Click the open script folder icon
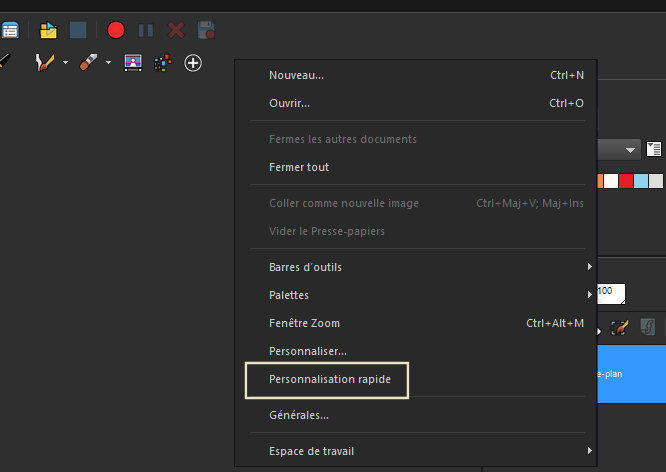This screenshot has width=666, height=472. point(48,30)
